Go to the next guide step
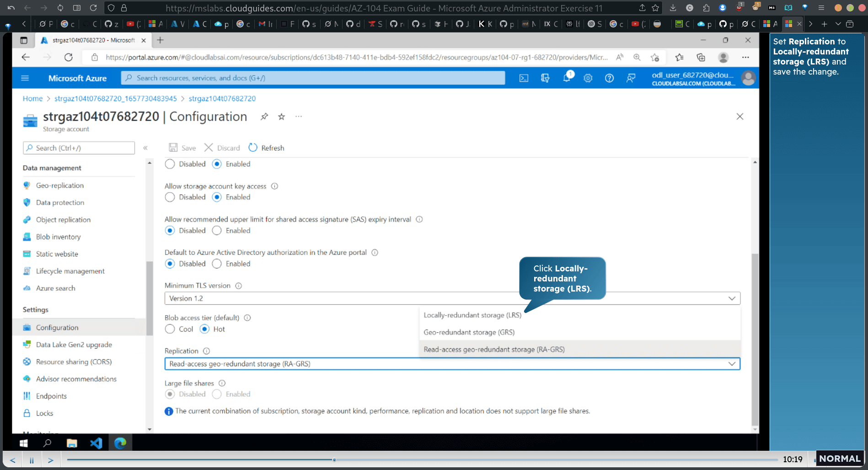 tap(50, 460)
